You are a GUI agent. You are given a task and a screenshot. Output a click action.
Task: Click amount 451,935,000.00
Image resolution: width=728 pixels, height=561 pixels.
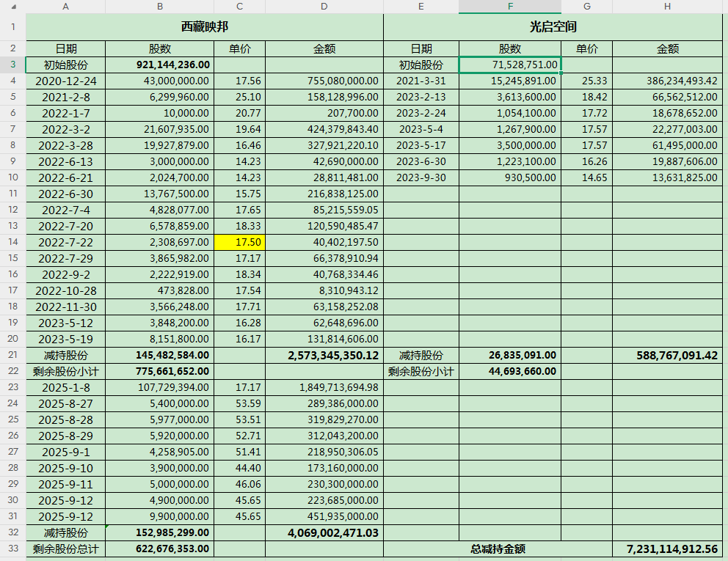click(x=324, y=516)
